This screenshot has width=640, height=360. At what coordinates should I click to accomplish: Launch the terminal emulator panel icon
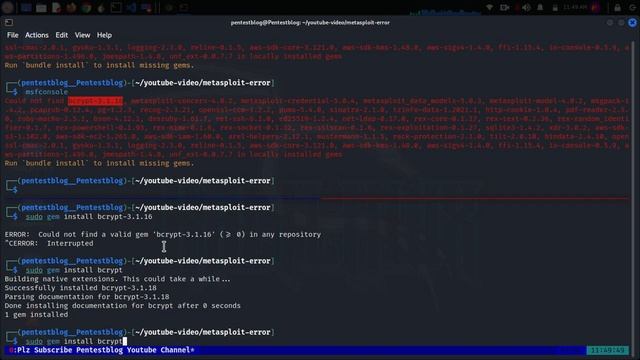click(116, 7)
